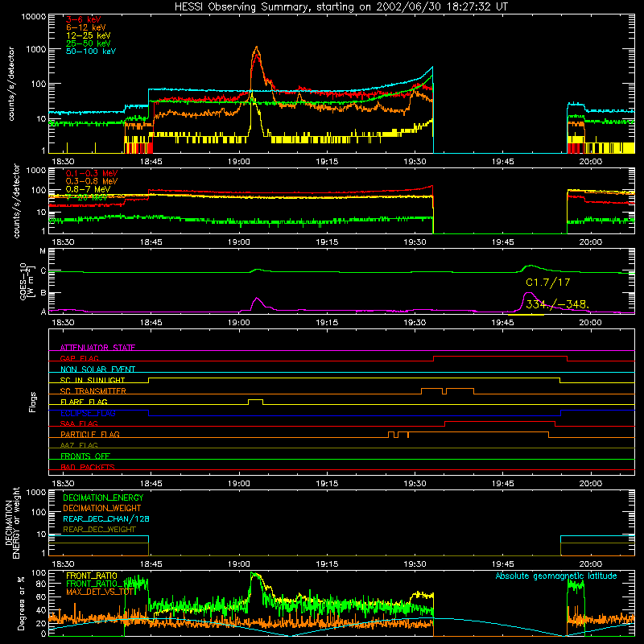Click the REAR_DEC_CHAN/128 legend label

(x=106, y=518)
